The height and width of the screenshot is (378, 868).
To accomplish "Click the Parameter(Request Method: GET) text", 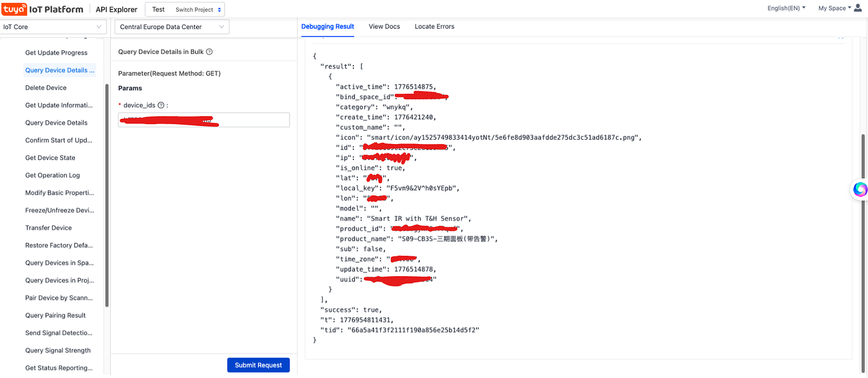I will [x=169, y=73].
